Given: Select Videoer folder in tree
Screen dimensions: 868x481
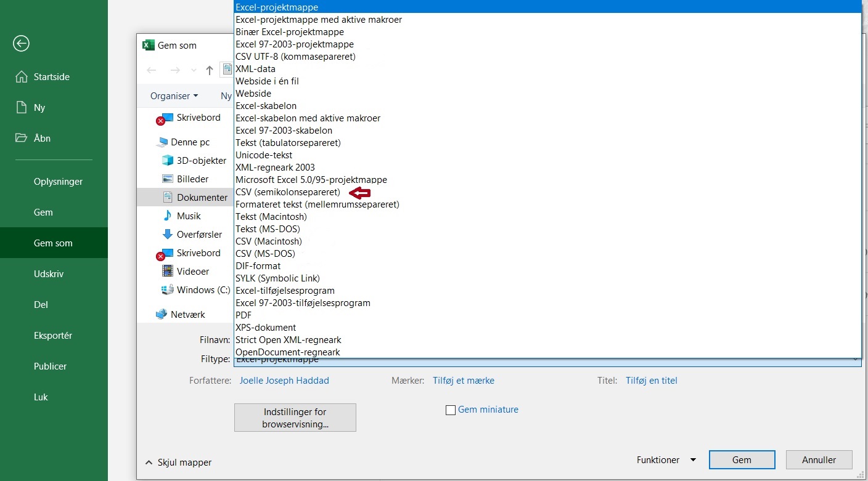Looking at the screenshot, I should [193, 271].
